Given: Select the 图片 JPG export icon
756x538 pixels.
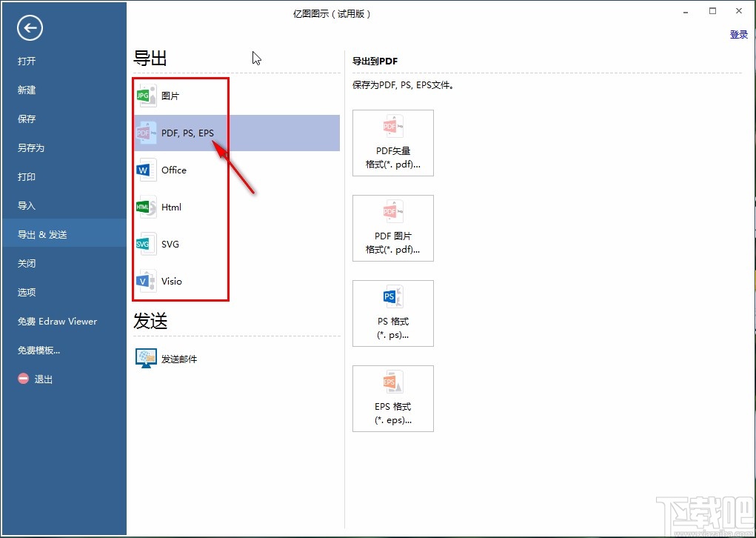Looking at the screenshot, I should click(x=145, y=95).
